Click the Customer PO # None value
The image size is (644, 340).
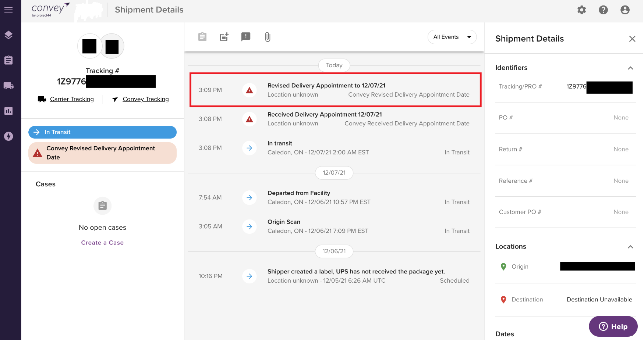point(621,212)
